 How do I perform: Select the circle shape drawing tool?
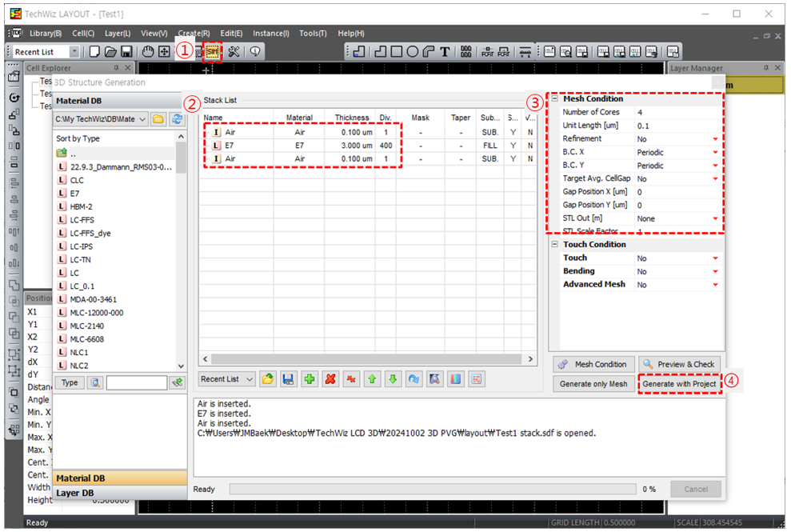(411, 51)
